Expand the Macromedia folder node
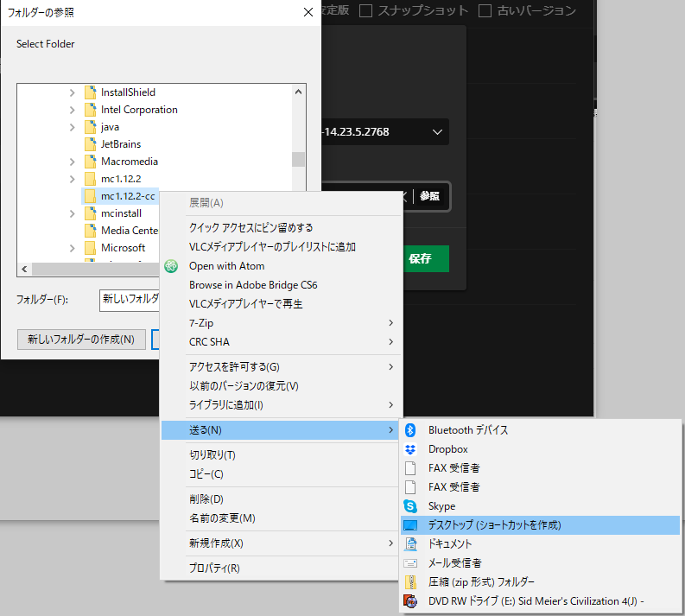Image resolution: width=685 pixels, height=616 pixels. [72, 162]
